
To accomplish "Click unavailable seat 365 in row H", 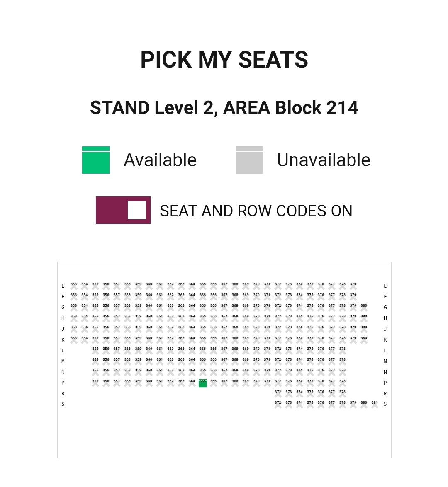I will coord(202,319).
